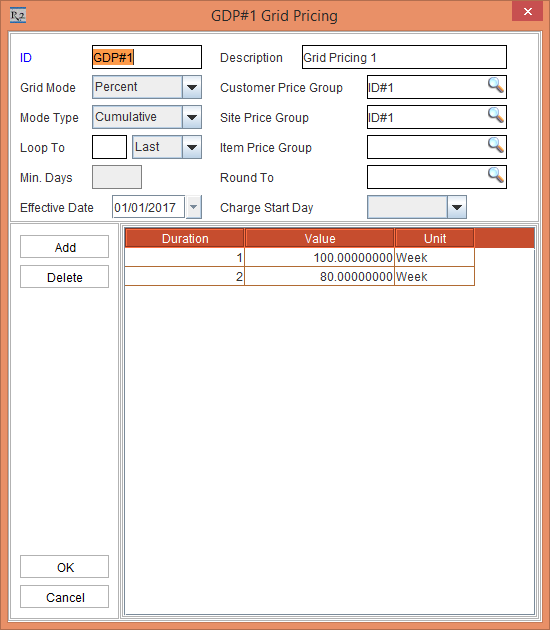The image size is (550, 630).
Task: Click the Duration column header
Action: click(185, 238)
